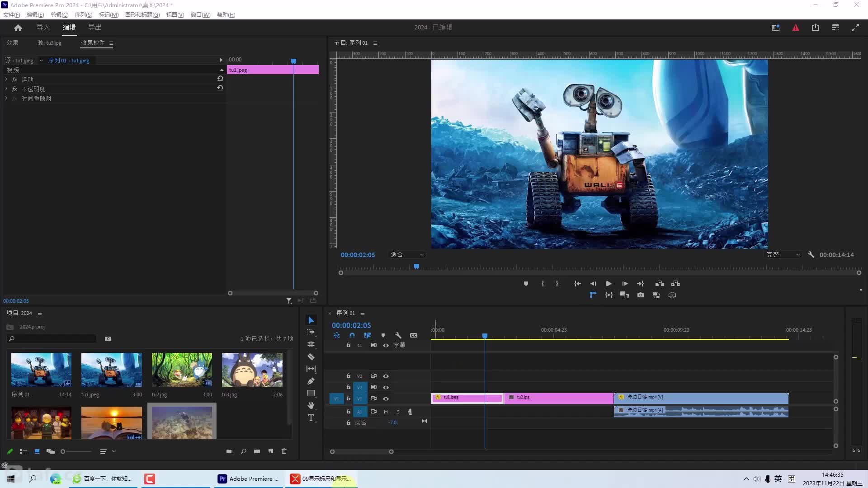The image size is (868, 488).
Task: Toggle V3 track output eye
Action: [386, 376]
